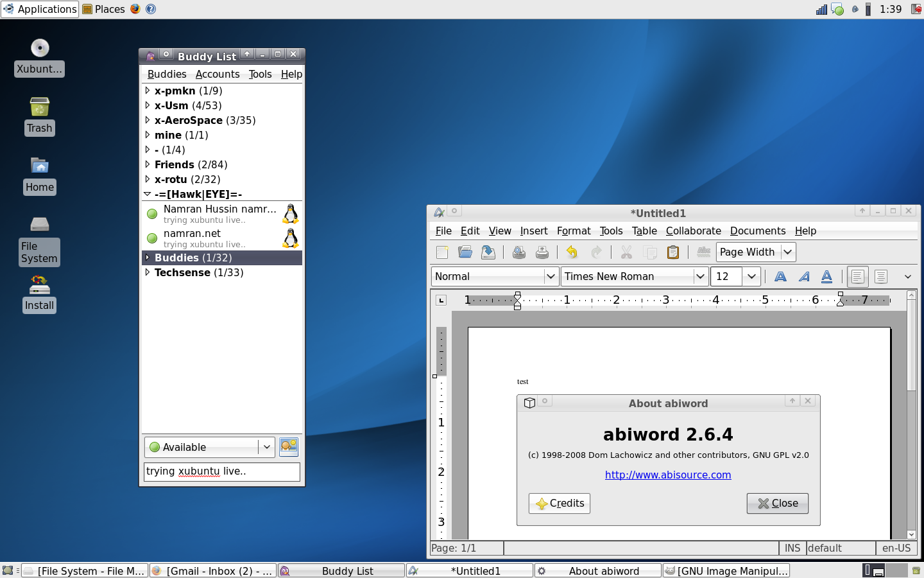Save the document using the toolbar icon

pyautogui.click(x=488, y=252)
